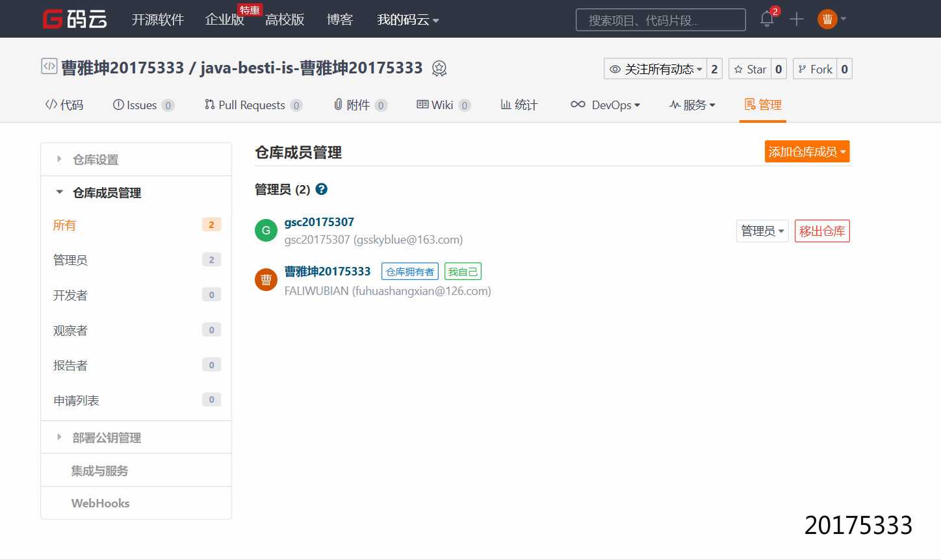The height and width of the screenshot is (560, 941).
Task: Click the watcher count 2
Action: coord(714,69)
